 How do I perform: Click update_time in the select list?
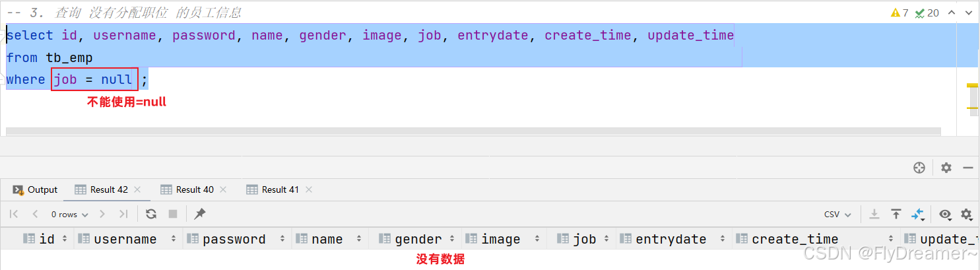point(691,36)
